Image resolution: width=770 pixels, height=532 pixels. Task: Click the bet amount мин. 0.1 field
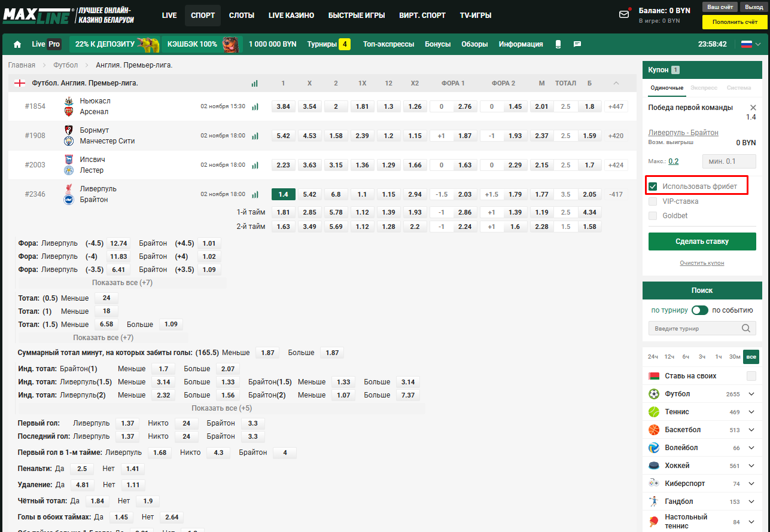coord(729,161)
